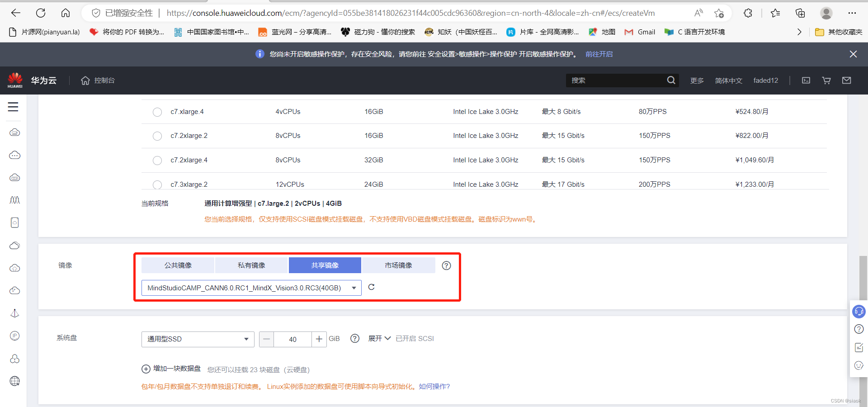Click the plus stepper to increase disk size
Screen dimensions: 868x407
pyautogui.click(x=319, y=339)
